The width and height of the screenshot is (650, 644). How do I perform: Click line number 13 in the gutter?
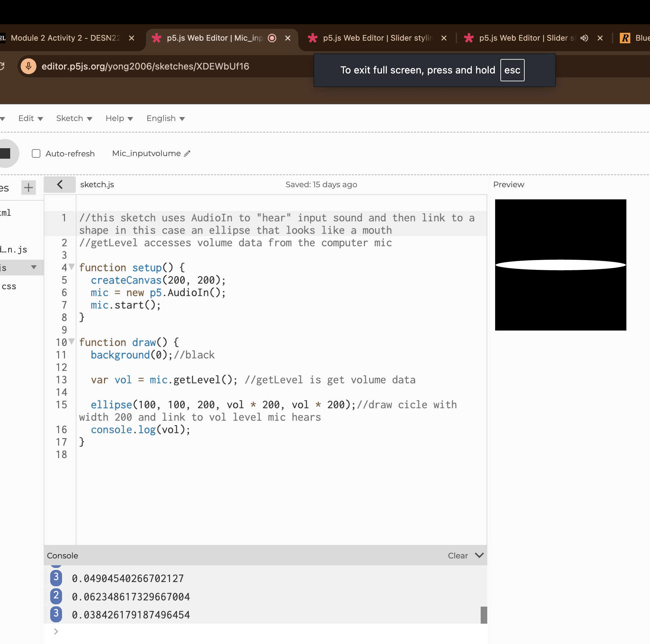pyautogui.click(x=61, y=380)
